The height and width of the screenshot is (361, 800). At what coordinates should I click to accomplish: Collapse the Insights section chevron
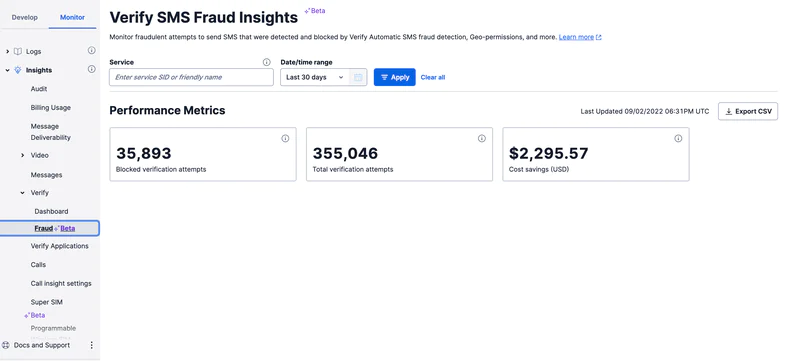click(x=7, y=70)
